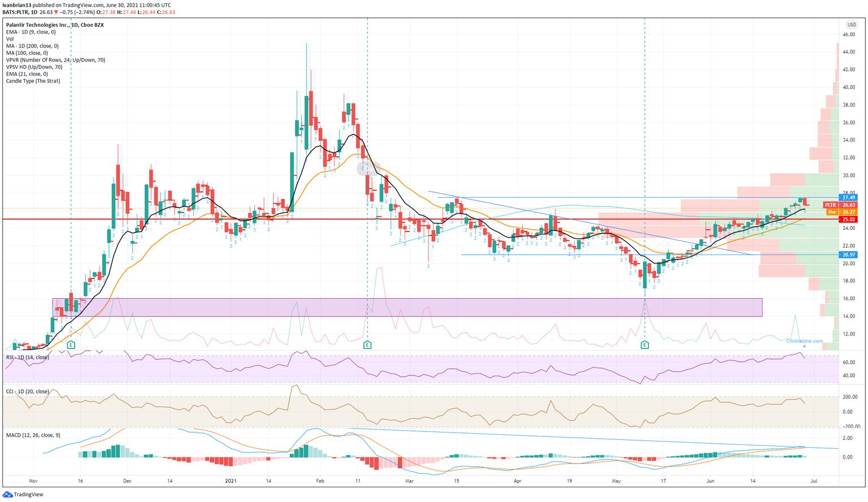
Task: Click the 2.00 value on the MACD scale
Action: tap(847, 438)
